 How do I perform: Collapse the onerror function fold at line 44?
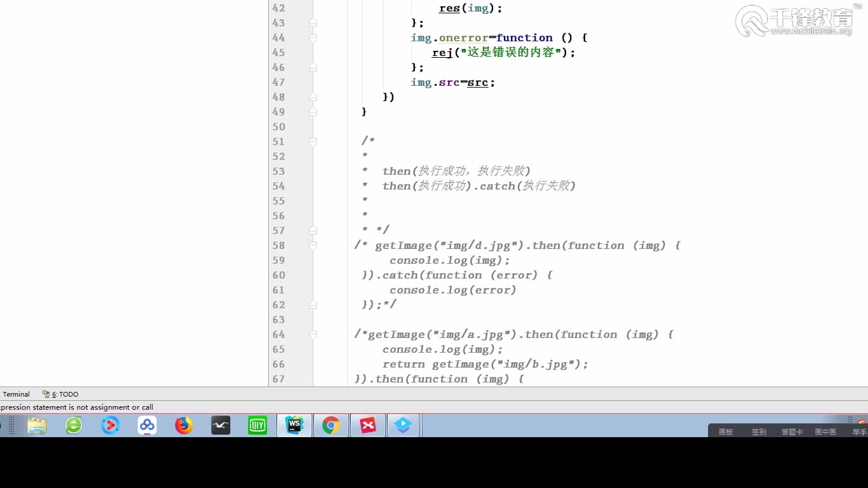pos(313,37)
